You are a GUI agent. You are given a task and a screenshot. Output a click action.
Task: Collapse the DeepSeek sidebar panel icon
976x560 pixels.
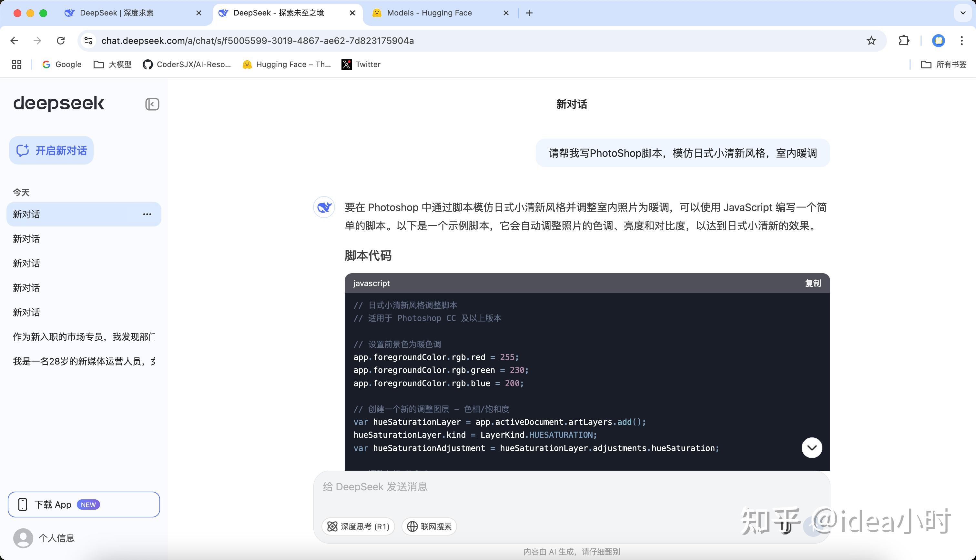tap(152, 104)
